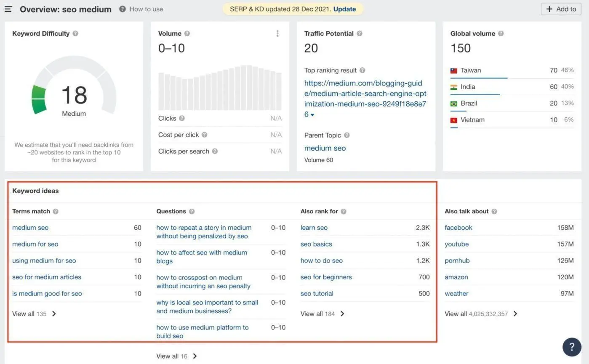Click the Clicks per search help icon
This screenshot has height=364, width=589.
pyautogui.click(x=215, y=151)
